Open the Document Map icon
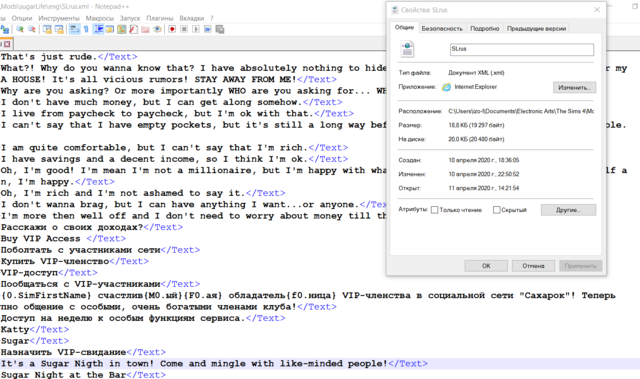This screenshot has width=640, height=379. click(x=122, y=29)
